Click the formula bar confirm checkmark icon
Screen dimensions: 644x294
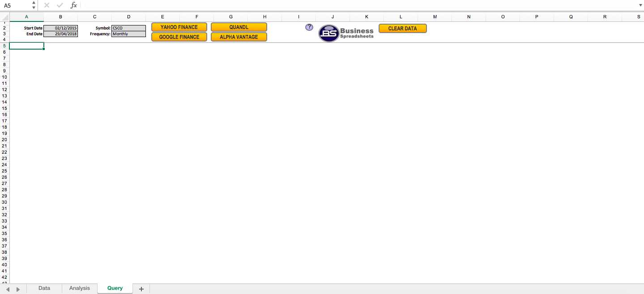coord(60,5)
